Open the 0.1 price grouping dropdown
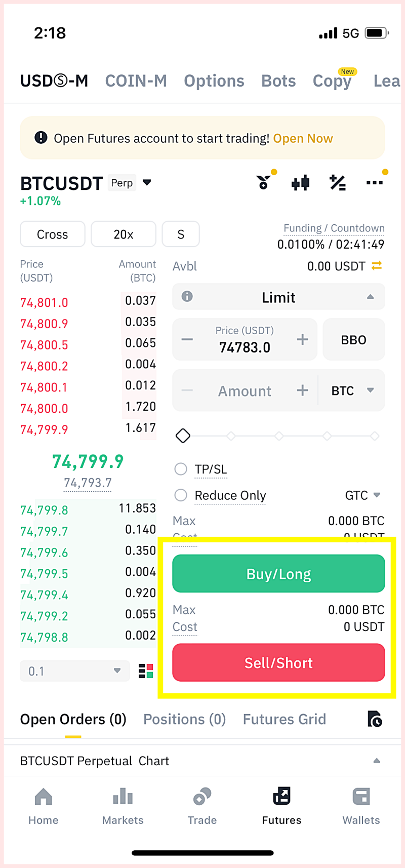Viewport: 405px width, 868px height. coord(75,671)
